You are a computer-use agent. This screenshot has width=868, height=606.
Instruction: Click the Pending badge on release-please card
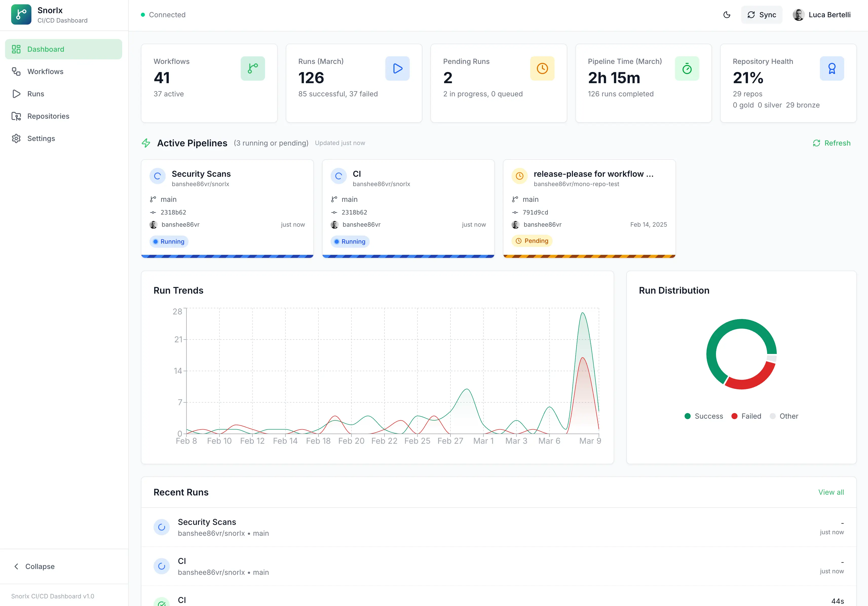(532, 241)
